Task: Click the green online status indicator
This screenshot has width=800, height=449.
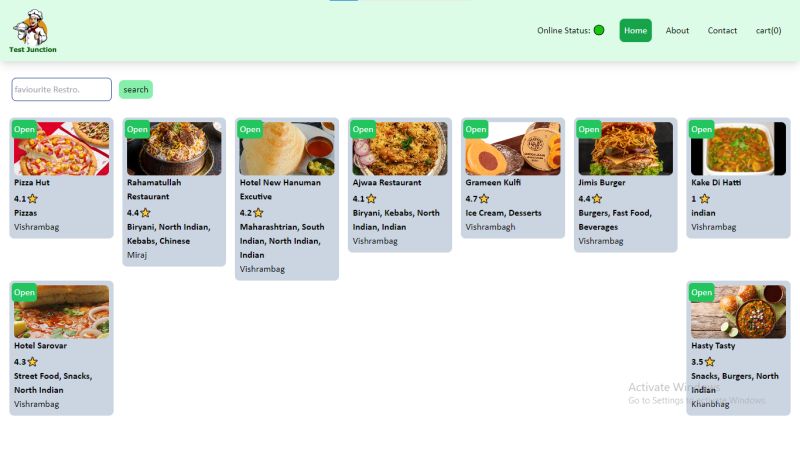Action: [599, 30]
